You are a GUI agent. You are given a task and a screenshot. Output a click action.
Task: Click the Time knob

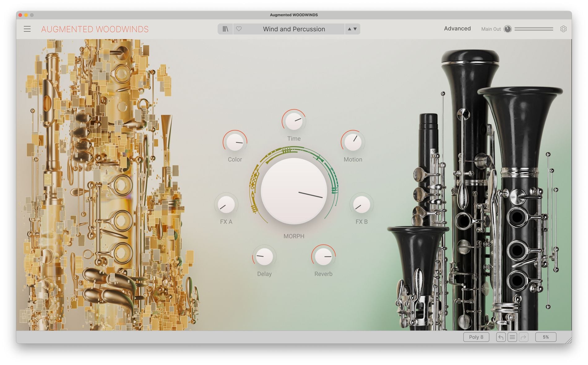(x=294, y=121)
